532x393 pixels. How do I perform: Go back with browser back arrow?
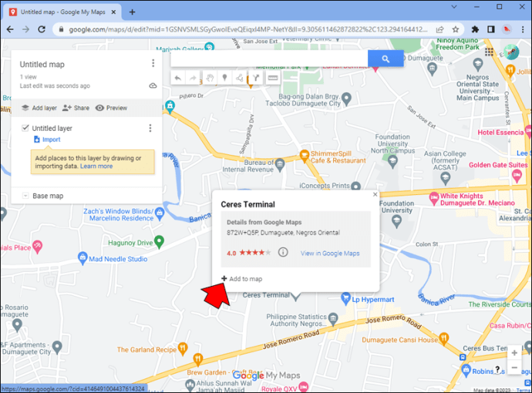point(10,29)
